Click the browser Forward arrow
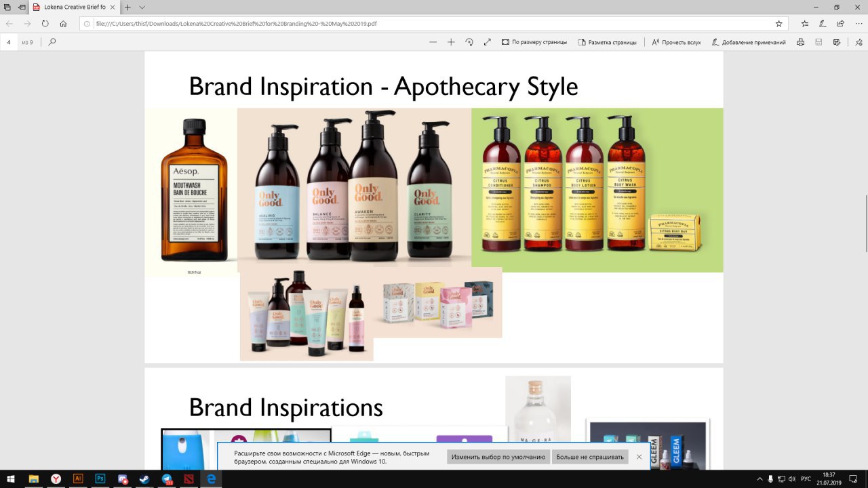The image size is (868, 488). click(x=27, y=23)
